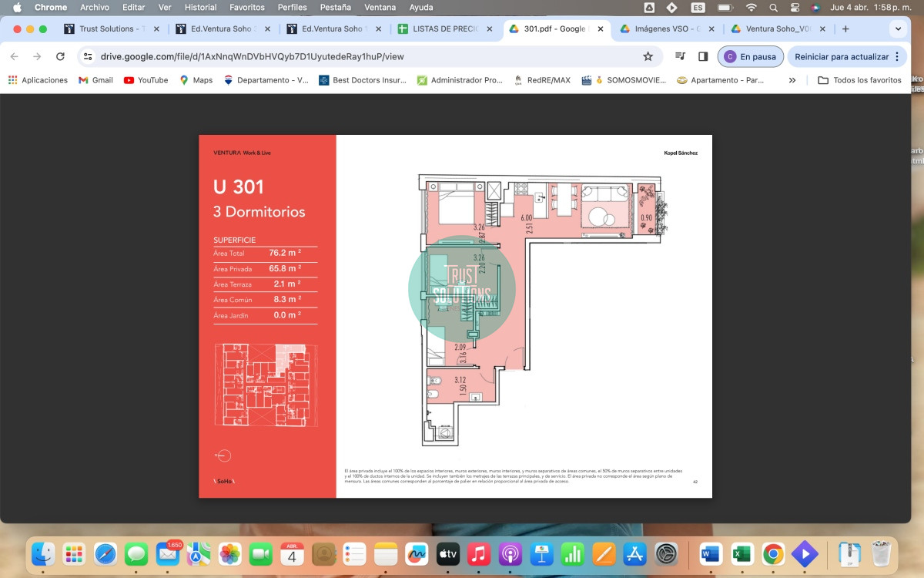Image resolution: width=924 pixels, height=578 pixels.
Task: Open the Perfiles menu
Action: click(x=293, y=7)
